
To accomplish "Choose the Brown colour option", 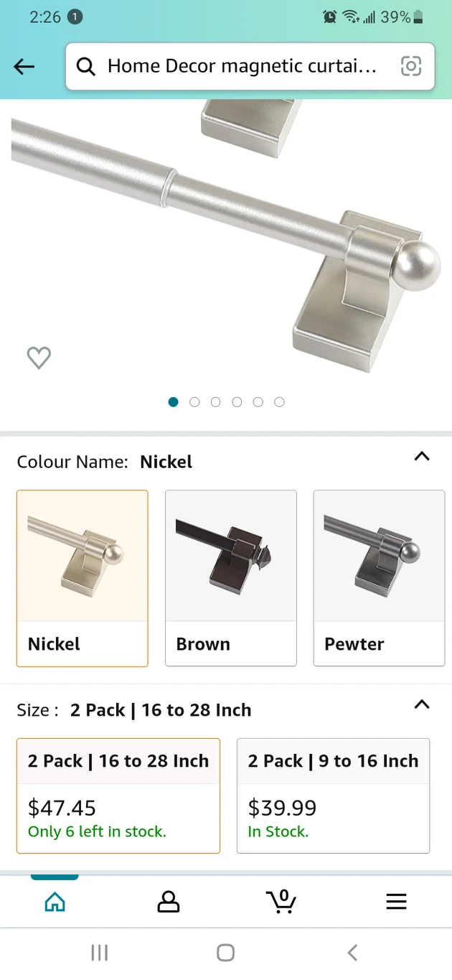I will [231, 578].
